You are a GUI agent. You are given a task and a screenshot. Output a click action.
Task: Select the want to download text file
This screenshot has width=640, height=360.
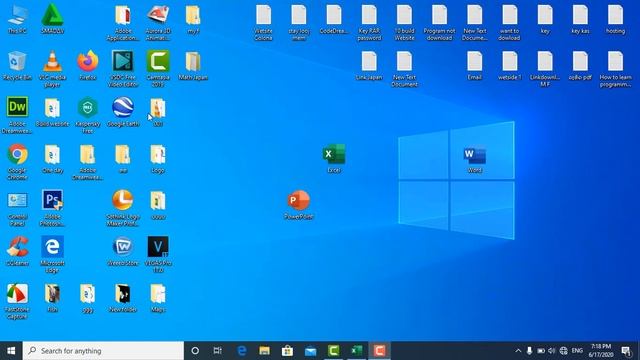click(x=509, y=22)
